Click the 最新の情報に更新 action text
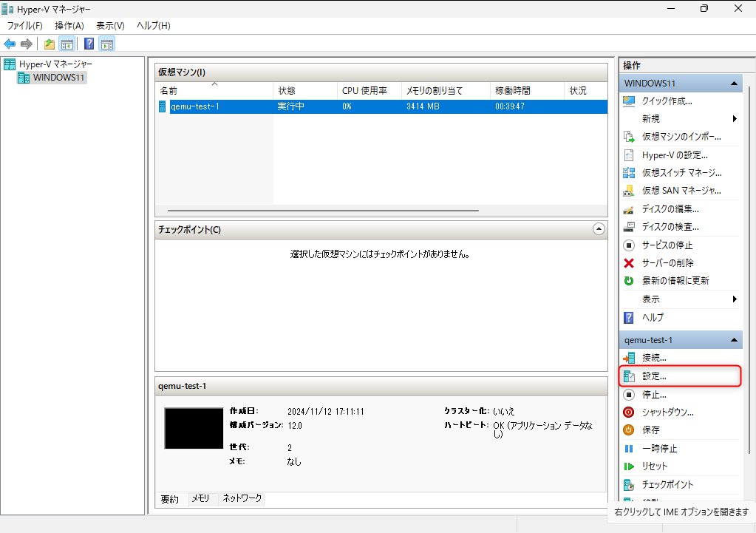 [x=675, y=281]
